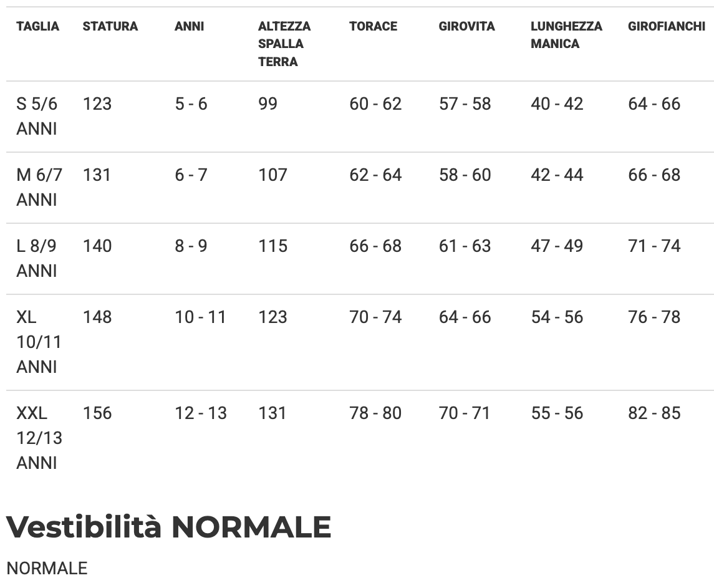Click the ALTEZZA SPALLA TERRA header
Screen dimensions: 714x588
click(x=284, y=44)
